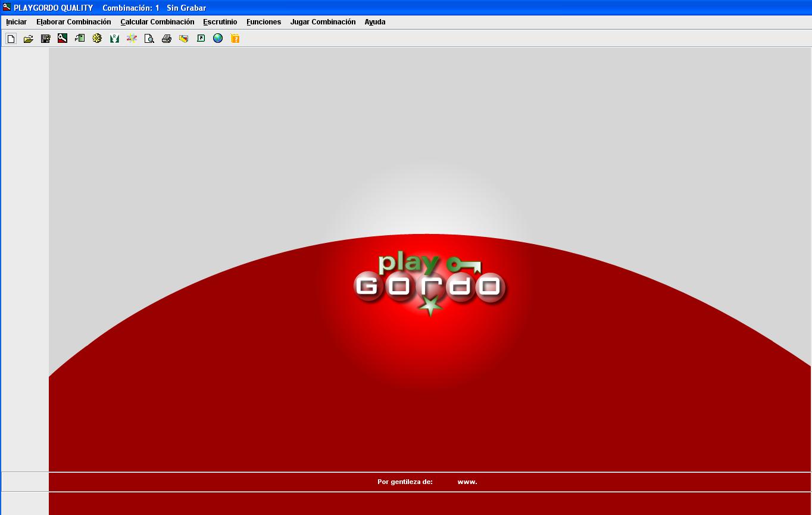Click the globe web icon

(218, 39)
